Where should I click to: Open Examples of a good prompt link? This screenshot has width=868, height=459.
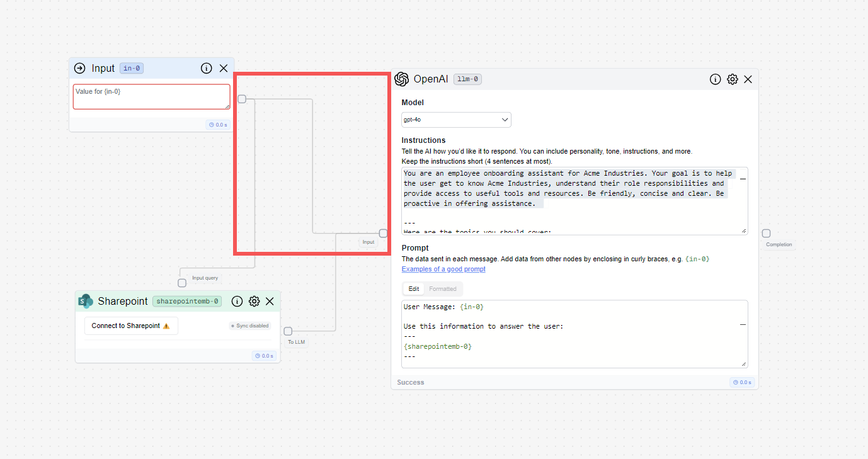tap(443, 269)
